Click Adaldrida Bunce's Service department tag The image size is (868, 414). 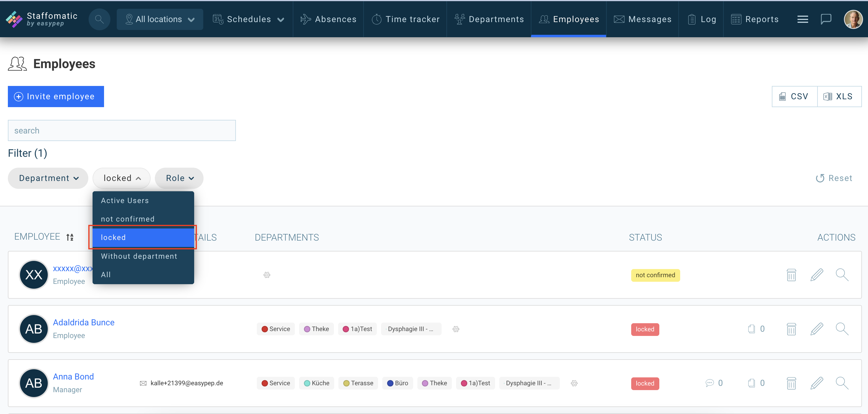coord(276,329)
